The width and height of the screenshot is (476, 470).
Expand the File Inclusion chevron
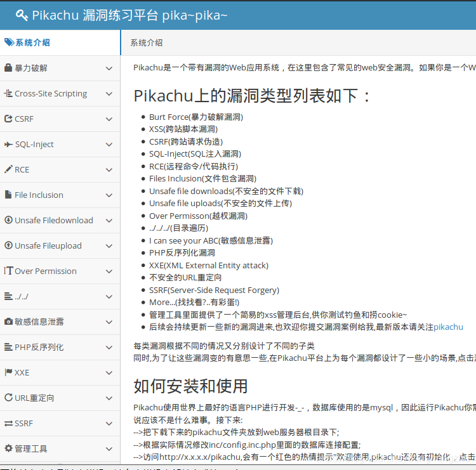coord(109,195)
